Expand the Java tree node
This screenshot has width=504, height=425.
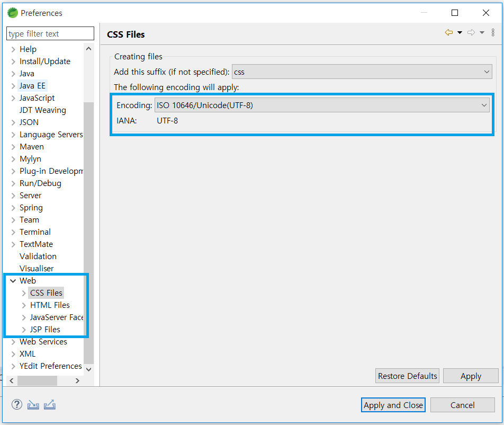[13, 74]
